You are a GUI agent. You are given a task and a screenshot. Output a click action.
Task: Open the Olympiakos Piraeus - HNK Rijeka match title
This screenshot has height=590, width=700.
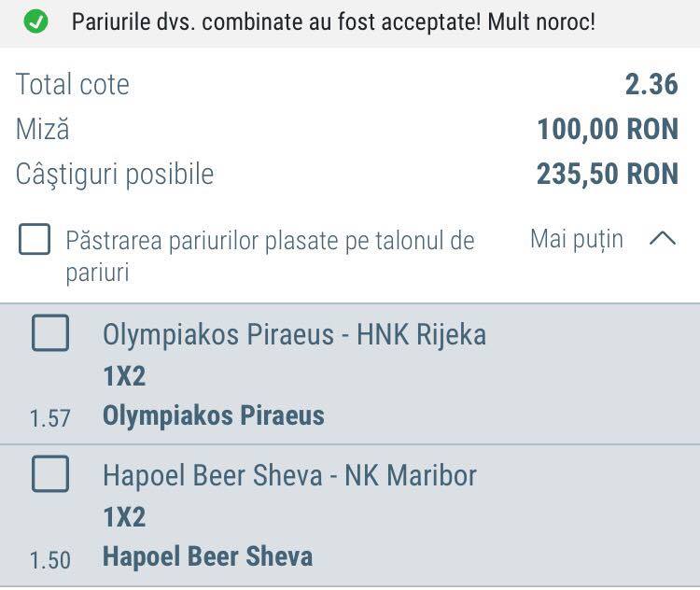coord(294,334)
